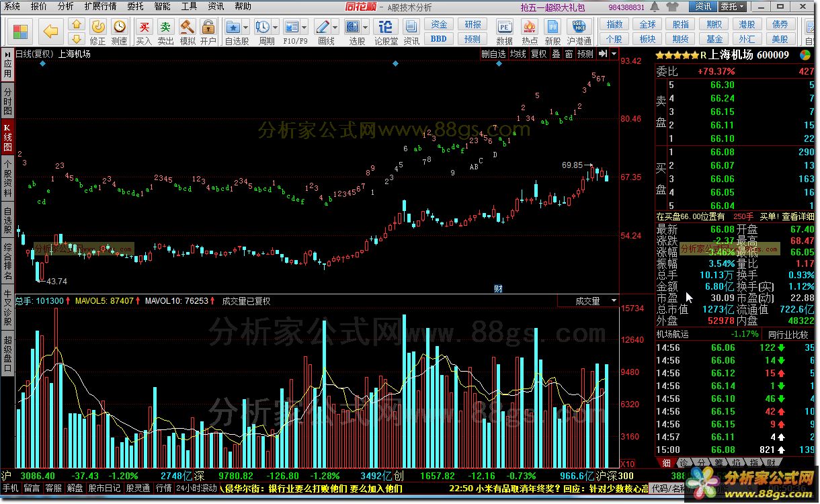
Task: Click the PE 数据 icon
Action: [504, 27]
